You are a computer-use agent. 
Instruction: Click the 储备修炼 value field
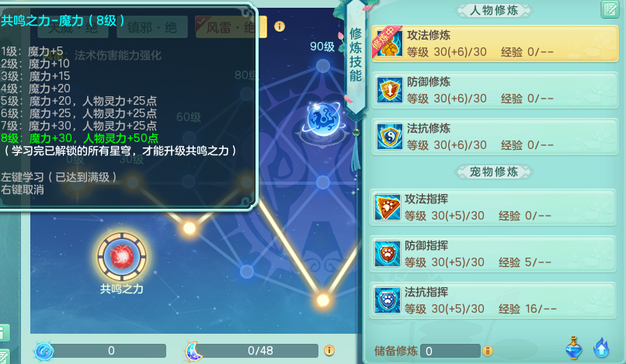tap(450, 351)
